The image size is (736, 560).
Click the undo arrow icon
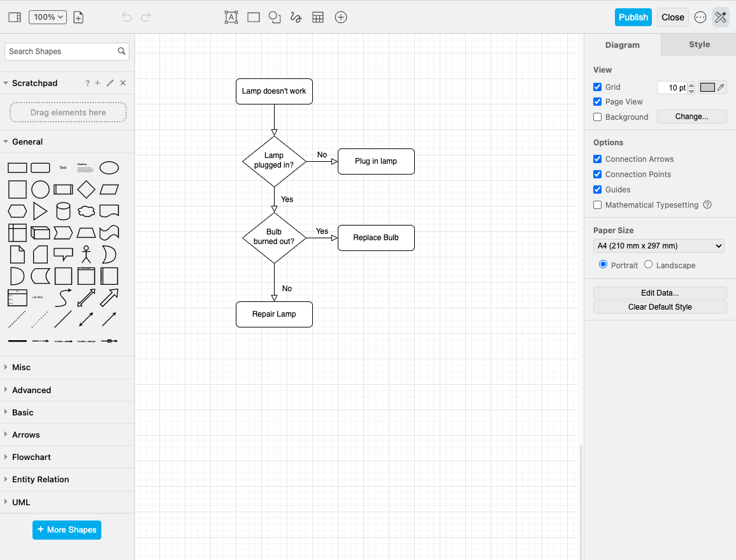[127, 17]
